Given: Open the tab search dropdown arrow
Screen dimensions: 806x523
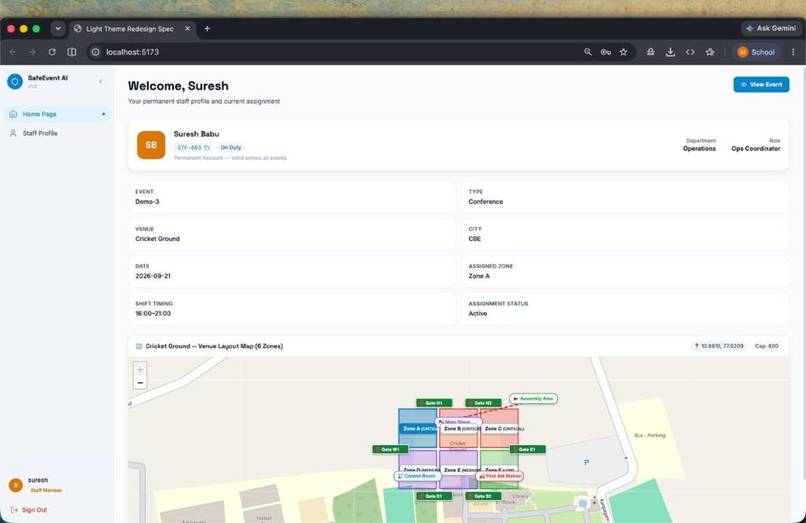Looking at the screenshot, I should point(58,29).
